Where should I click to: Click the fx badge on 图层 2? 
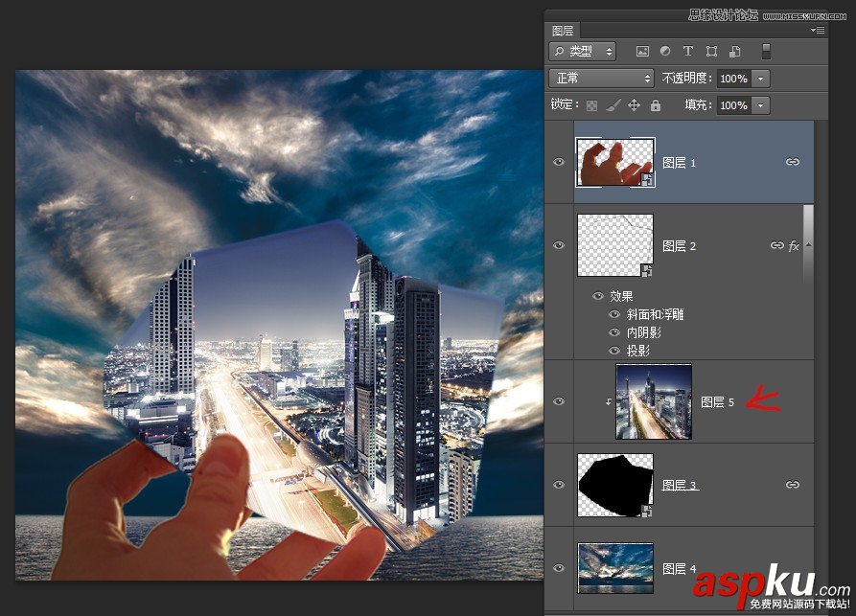[x=794, y=245]
